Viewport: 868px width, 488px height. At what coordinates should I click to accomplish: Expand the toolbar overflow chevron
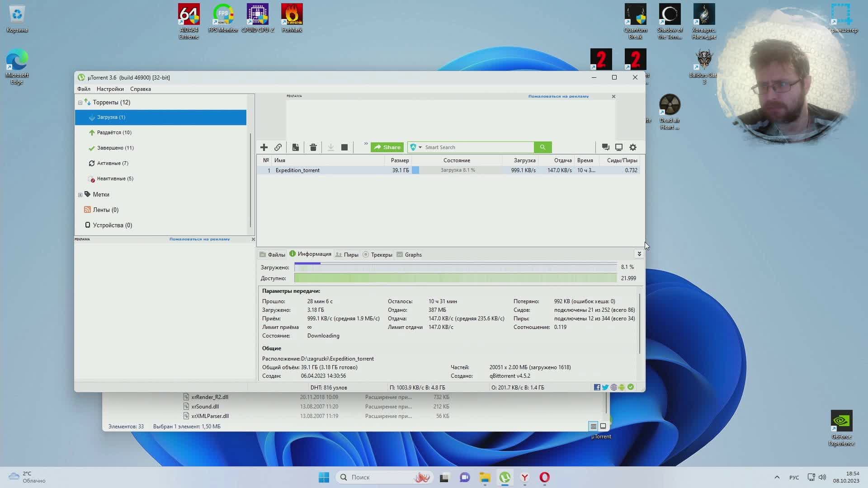[366, 144]
